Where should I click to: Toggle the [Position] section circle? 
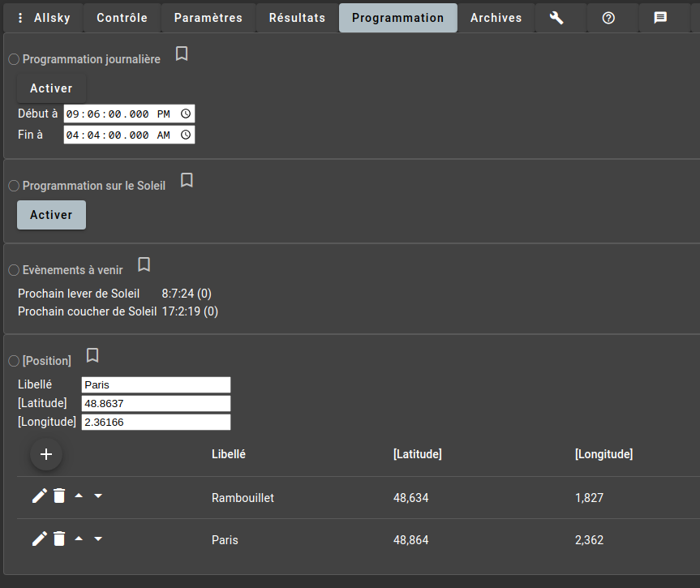tap(14, 361)
